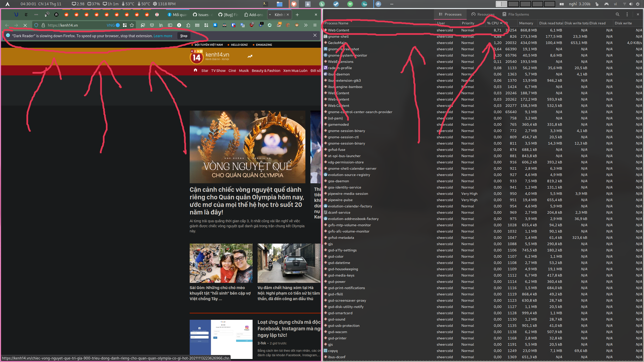The height and width of the screenshot is (362, 644).
Task: Open Steam from the top panel
Action: tap(336, 4)
